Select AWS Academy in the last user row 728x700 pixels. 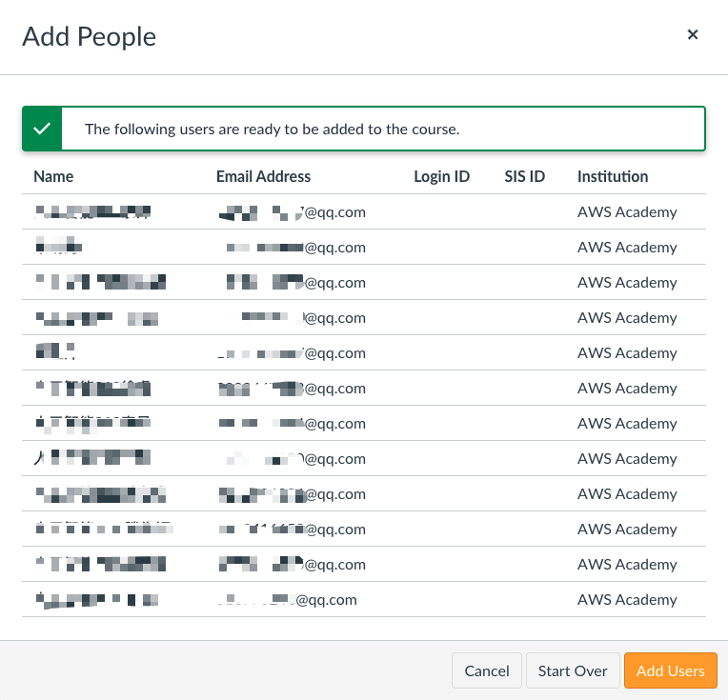pyautogui.click(x=627, y=600)
